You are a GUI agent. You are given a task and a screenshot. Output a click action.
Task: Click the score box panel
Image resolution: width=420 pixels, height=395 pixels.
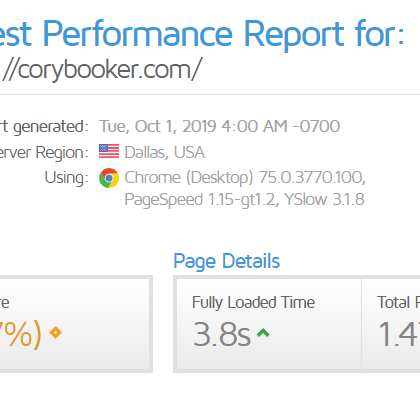click(x=76, y=324)
